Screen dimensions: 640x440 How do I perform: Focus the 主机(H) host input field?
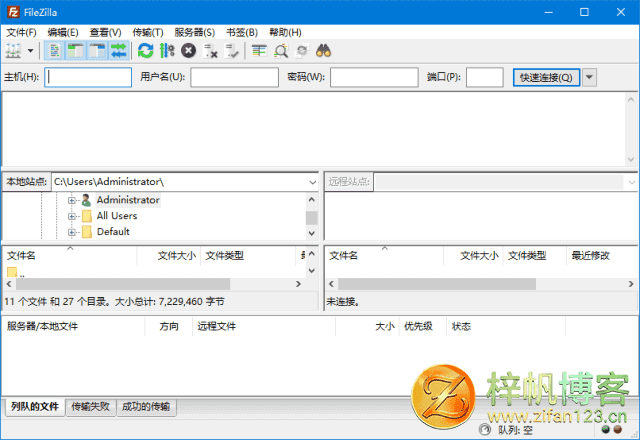point(88,77)
